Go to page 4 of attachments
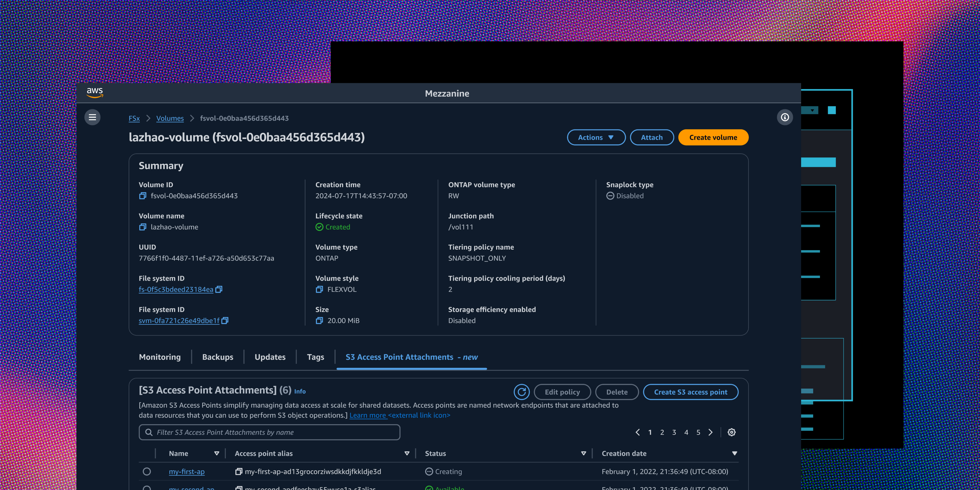The width and height of the screenshot is (980, 490). point(686,432)
